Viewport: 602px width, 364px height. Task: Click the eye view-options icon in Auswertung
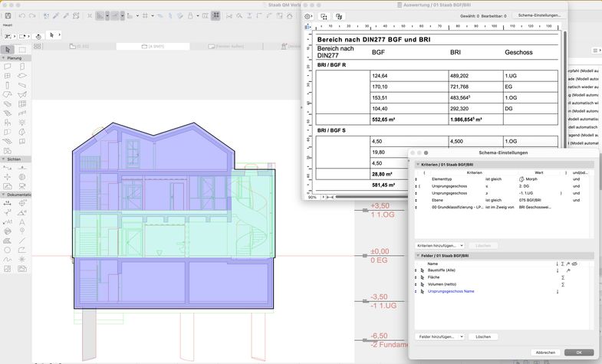point(308,16)
